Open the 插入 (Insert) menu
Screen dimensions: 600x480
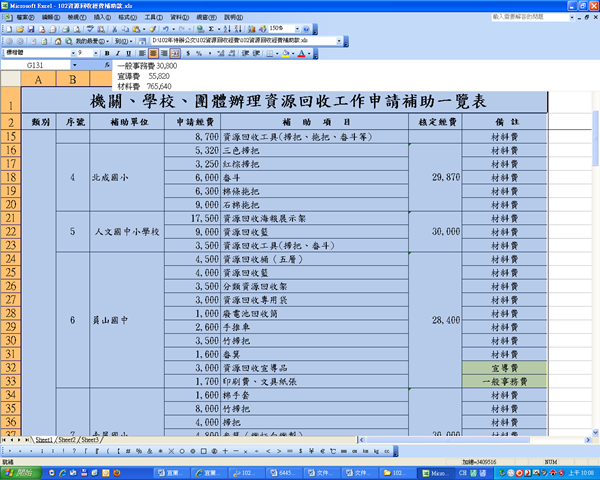[x=102, y=18]
